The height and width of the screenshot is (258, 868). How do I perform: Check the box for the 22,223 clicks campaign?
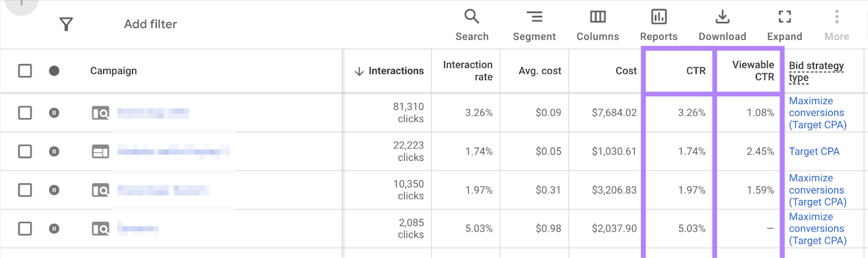[25, 151]
